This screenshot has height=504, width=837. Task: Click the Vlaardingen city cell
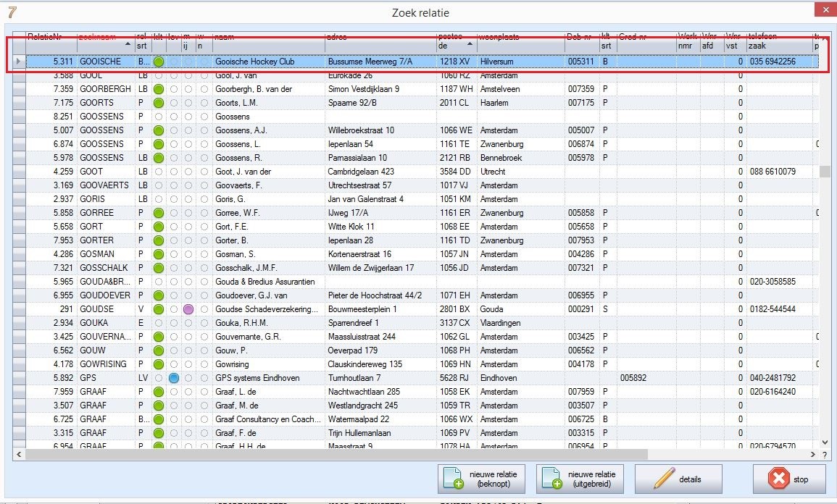click(520, 323)
